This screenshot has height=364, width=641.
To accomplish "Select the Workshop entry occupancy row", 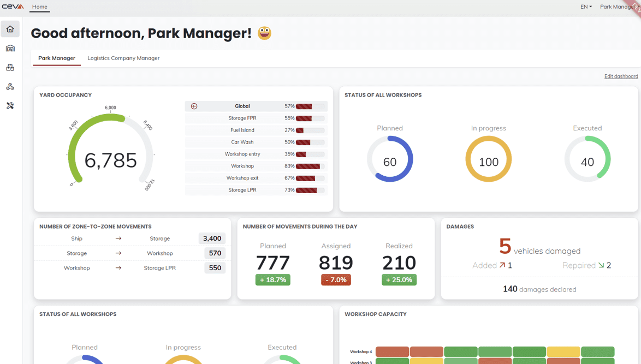I will tap(256, 154).
